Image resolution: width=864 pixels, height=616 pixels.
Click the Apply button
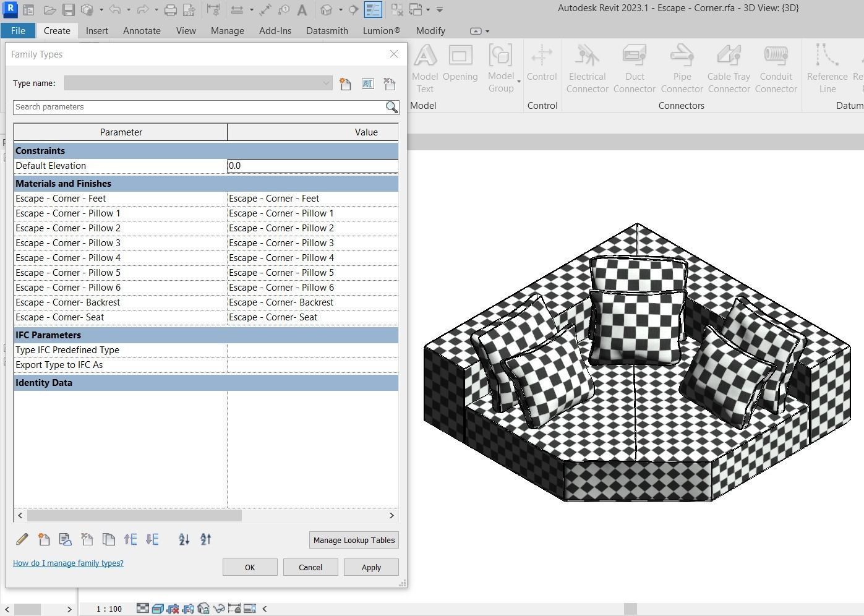click(x=371, y=567)
